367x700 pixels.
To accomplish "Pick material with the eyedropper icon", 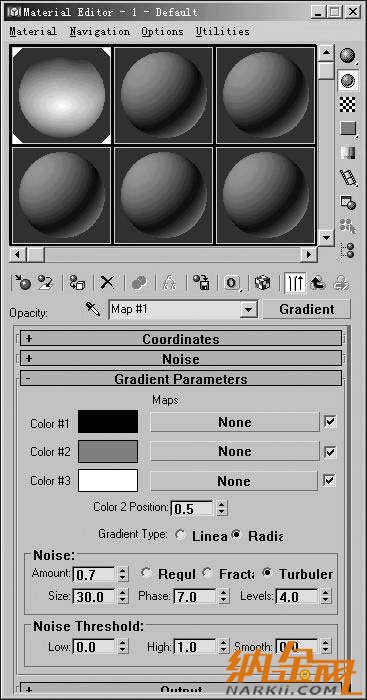I will 93,309.
